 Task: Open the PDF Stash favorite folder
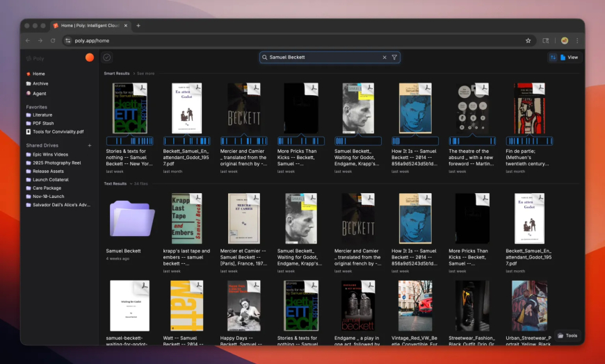click(45, 123)
